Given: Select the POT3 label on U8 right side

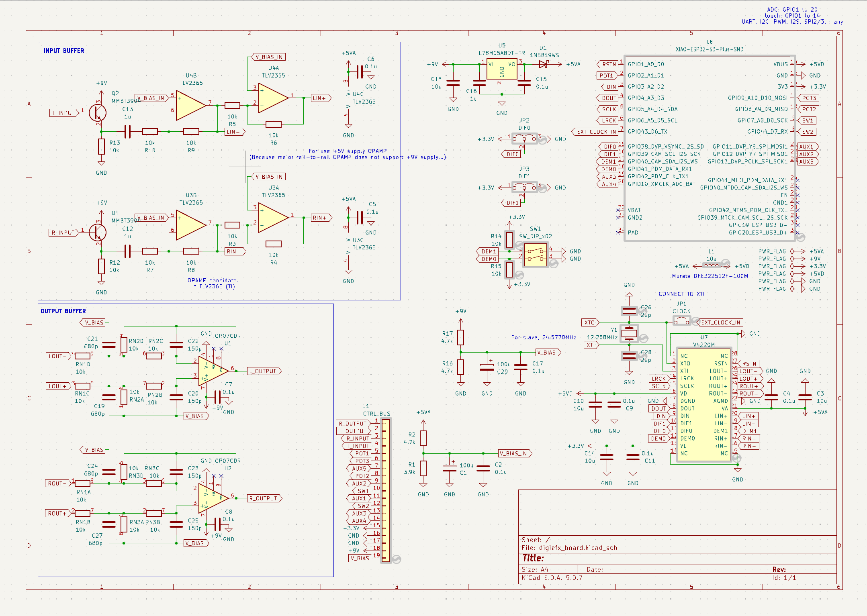Looking at the screenshot, I should (808, 98).
